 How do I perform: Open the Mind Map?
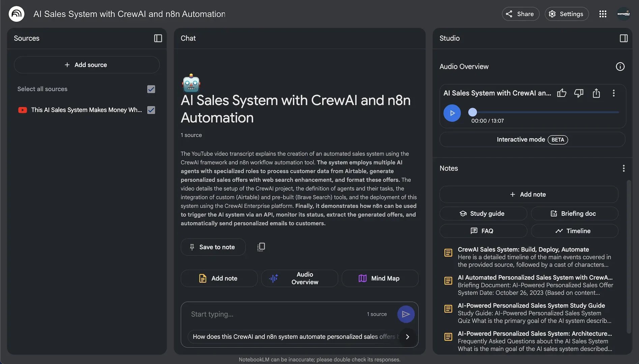380,278
